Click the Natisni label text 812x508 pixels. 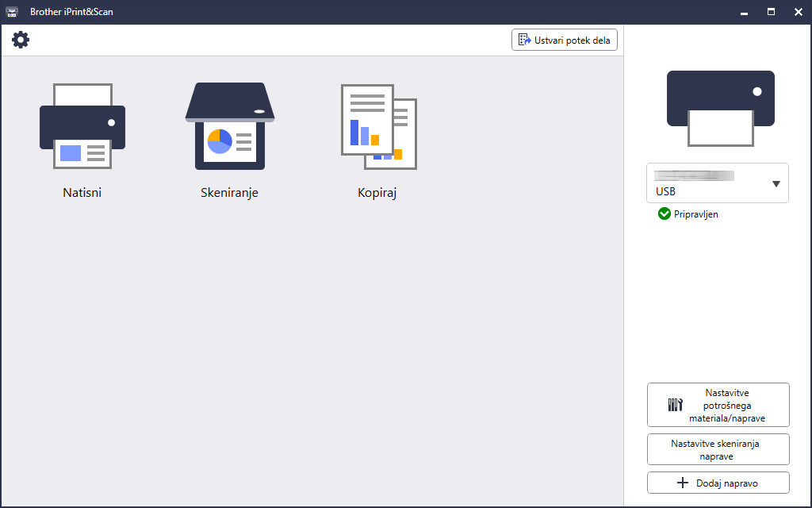pos(82,193)
